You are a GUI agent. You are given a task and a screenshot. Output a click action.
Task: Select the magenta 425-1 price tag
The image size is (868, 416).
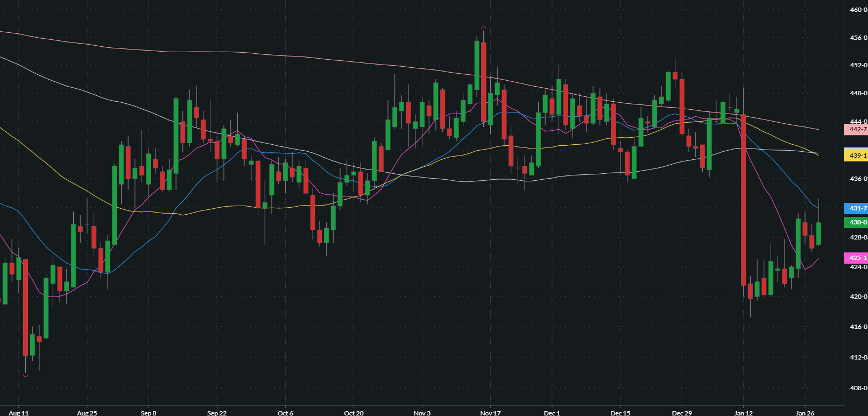click(x=856, y=258)
